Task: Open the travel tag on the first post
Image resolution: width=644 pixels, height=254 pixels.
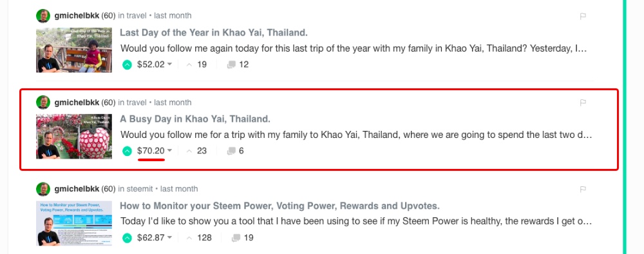Action: [x=137, y=16]
